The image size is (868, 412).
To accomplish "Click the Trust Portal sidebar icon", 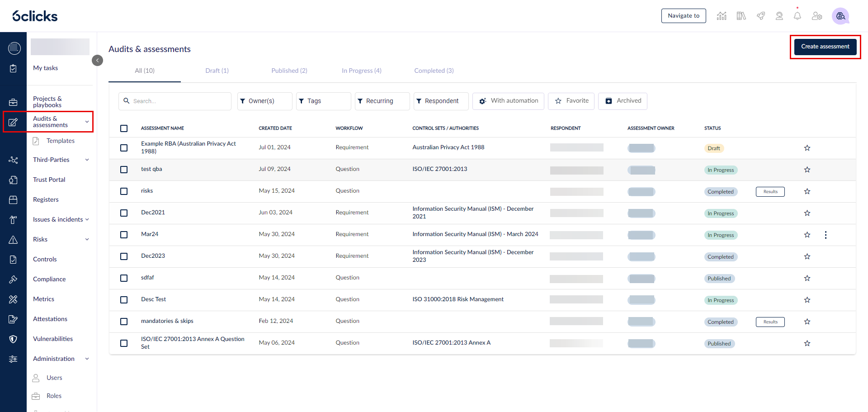I will [13, 180].
